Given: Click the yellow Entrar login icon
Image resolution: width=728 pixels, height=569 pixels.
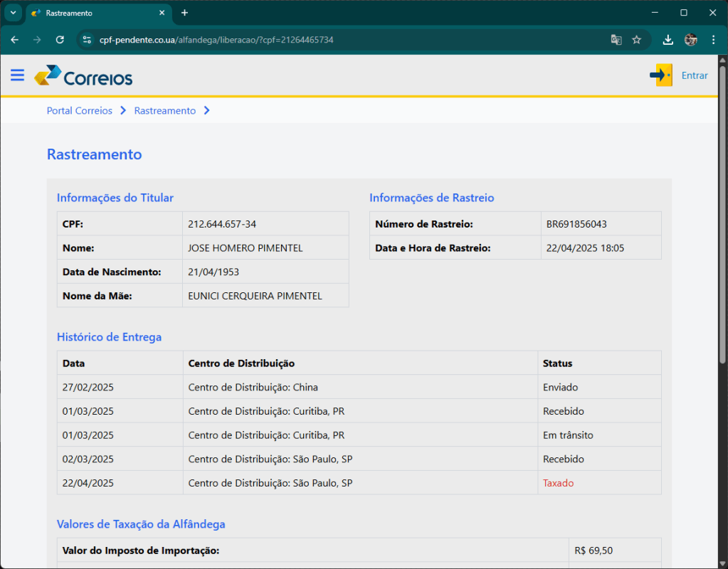Looking at the screenshot, I should click(x=661, y=75).
